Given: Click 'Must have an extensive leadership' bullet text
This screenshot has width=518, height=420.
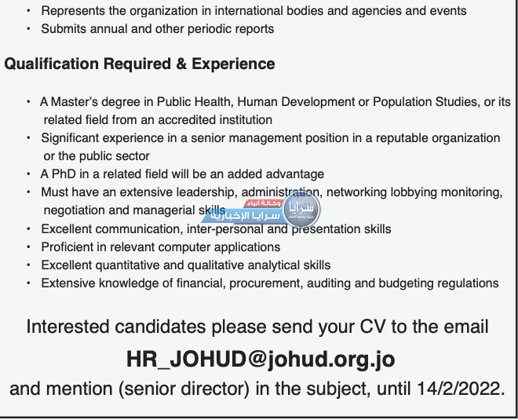Looking at the screenshot, I should 272,192.
